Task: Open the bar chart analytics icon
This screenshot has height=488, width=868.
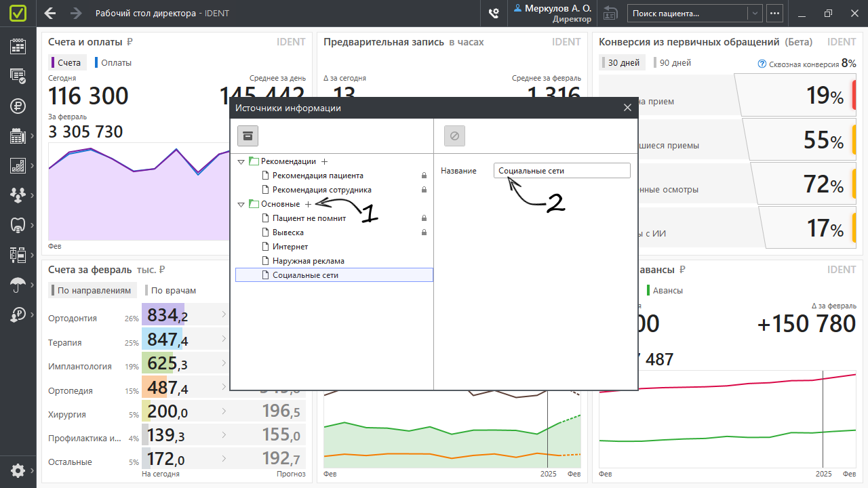Action: [x=18, y=165]
